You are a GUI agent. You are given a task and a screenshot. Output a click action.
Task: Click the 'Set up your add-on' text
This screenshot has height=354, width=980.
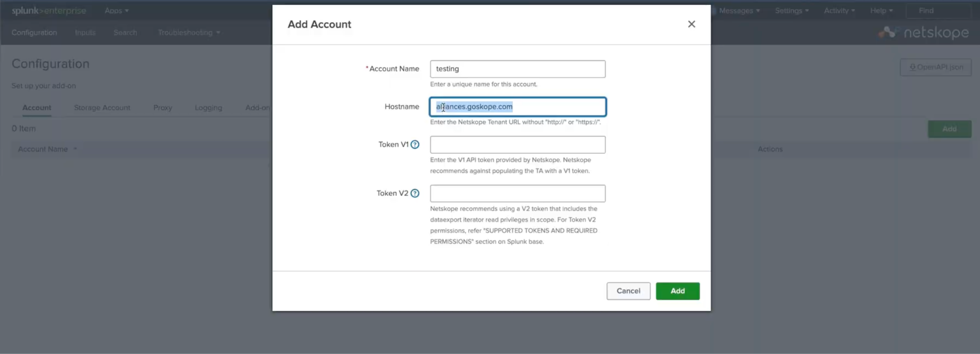44,86
